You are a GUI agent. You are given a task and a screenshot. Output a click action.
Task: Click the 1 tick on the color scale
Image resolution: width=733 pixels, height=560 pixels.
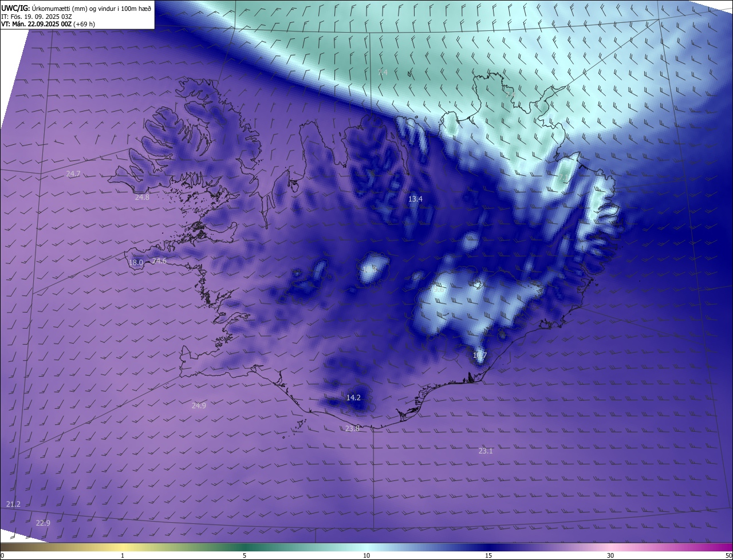pos(123,555)
